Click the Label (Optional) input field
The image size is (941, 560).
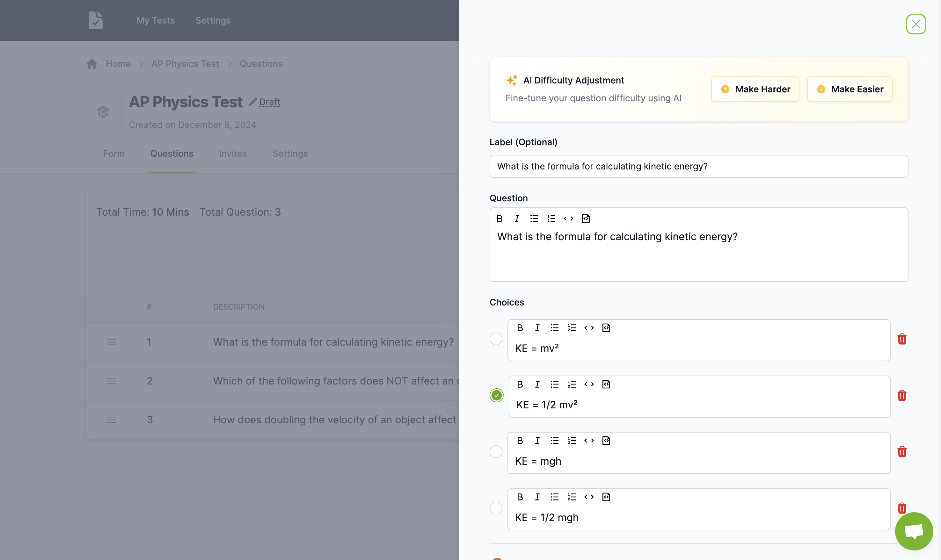click(698, 166)
